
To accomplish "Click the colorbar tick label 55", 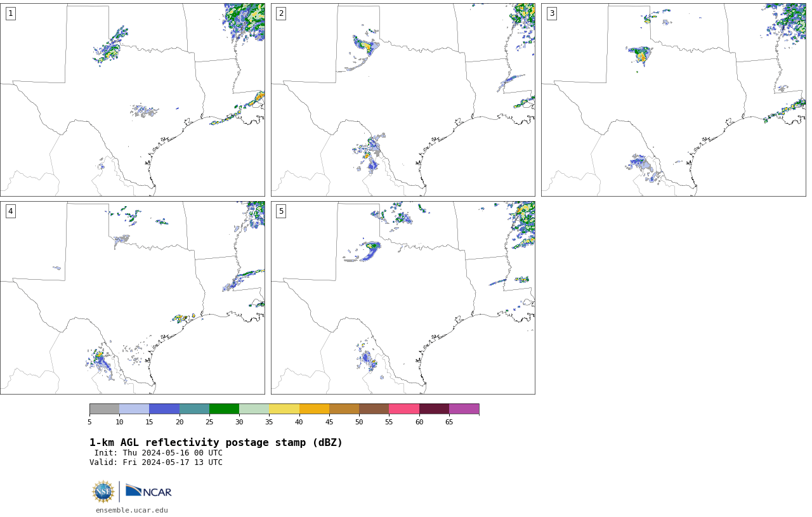I will tap(389, 422).
